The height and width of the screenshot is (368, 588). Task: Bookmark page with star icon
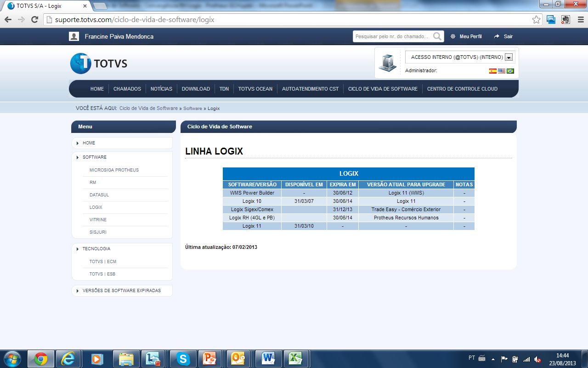pyautogui.click(x=536, y=20)
